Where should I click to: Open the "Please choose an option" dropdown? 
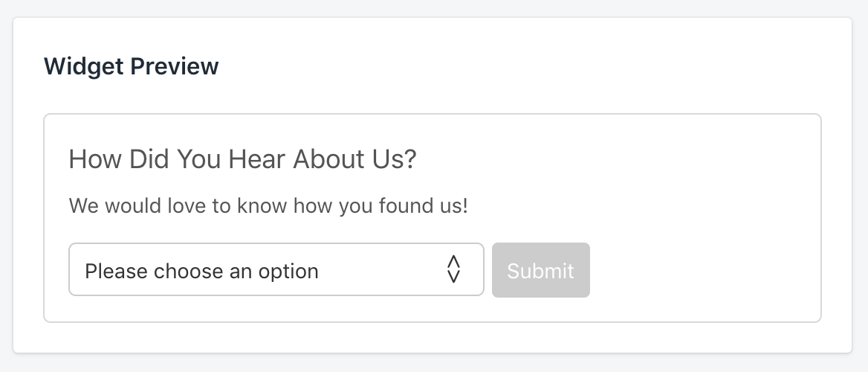[276, 270]
